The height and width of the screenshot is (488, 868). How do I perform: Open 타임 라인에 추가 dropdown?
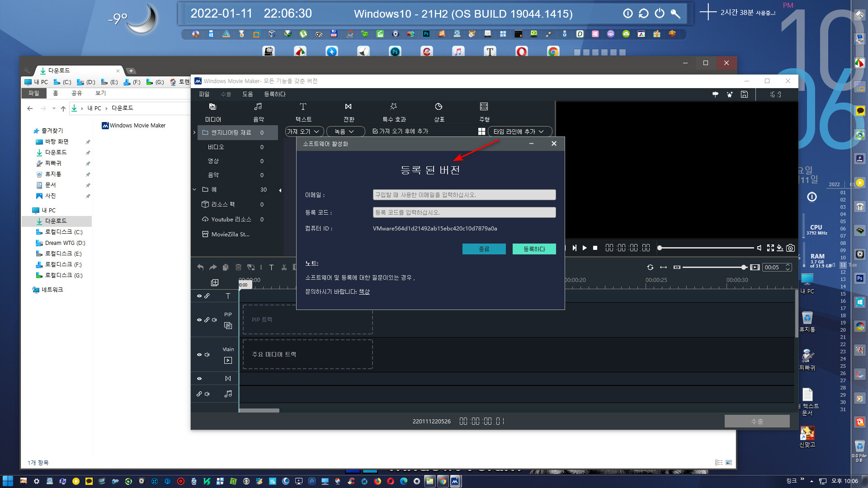coord(520,131)
